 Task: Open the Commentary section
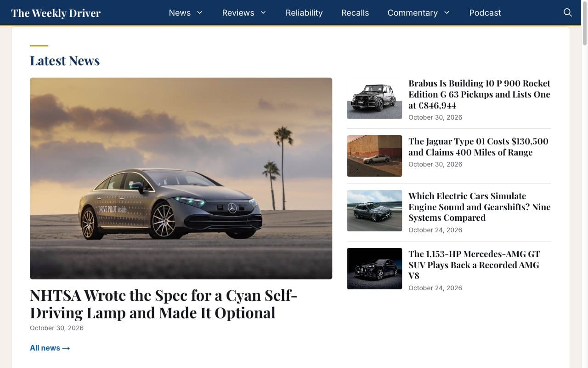pyautogui.click(x=413, y=12)
